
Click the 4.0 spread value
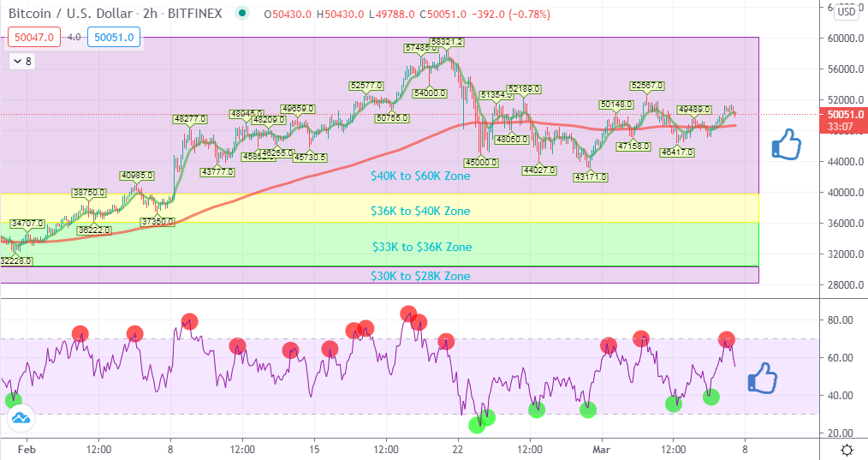click(74, 37)
